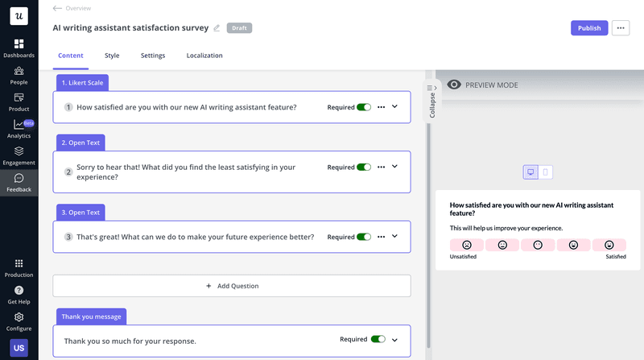Open the Localization tab
The image size is (644, 360).
pos(204,56)
